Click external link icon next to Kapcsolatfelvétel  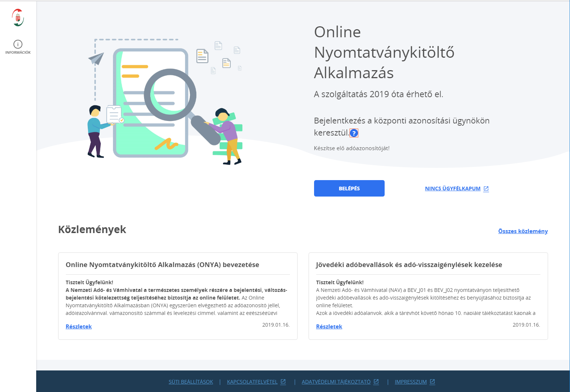pyautogui.click(x=283, y=381)
